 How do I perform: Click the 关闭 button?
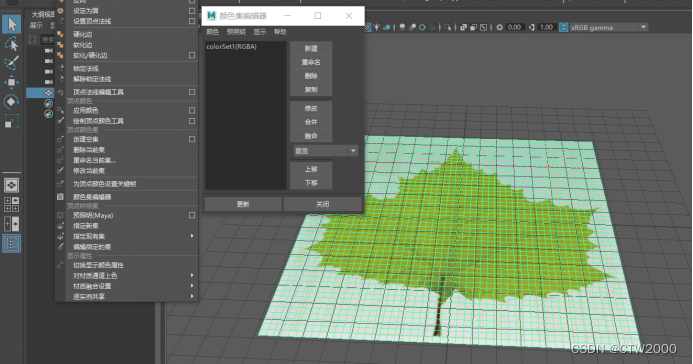click(323, 204)
